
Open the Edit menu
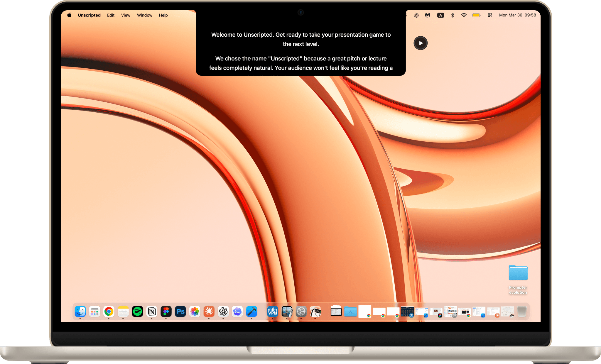(111, 15)
